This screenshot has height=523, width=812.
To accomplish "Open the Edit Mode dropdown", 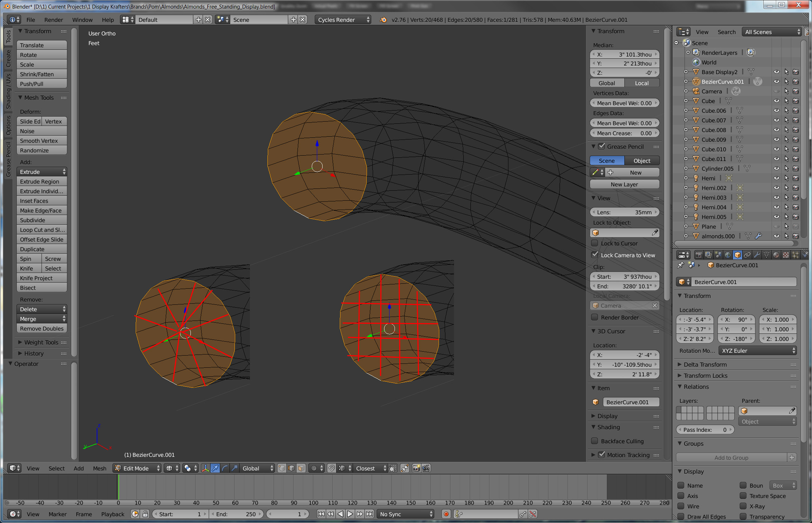I will [x=137, y=468].
